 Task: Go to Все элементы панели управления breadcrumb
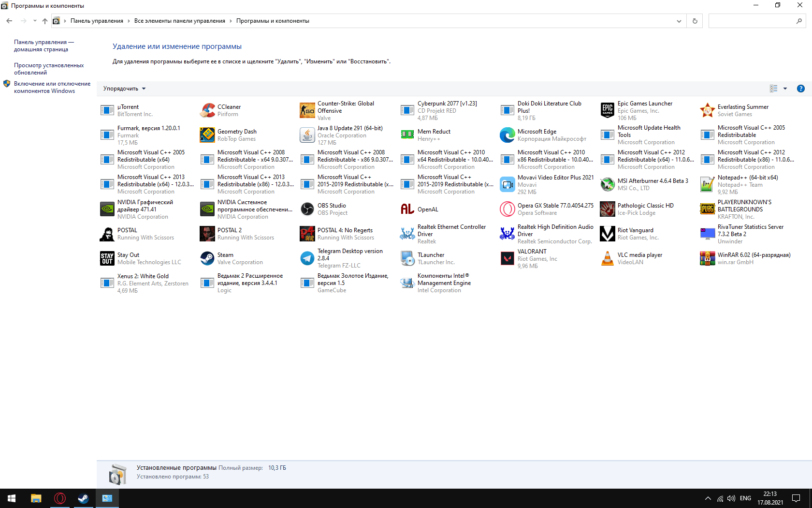(x=180, y=21)
